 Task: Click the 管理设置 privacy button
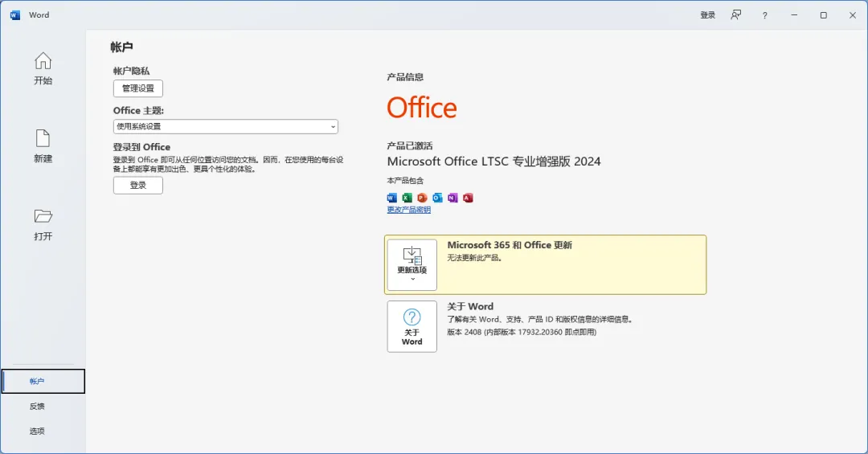[x=138, y=88]
